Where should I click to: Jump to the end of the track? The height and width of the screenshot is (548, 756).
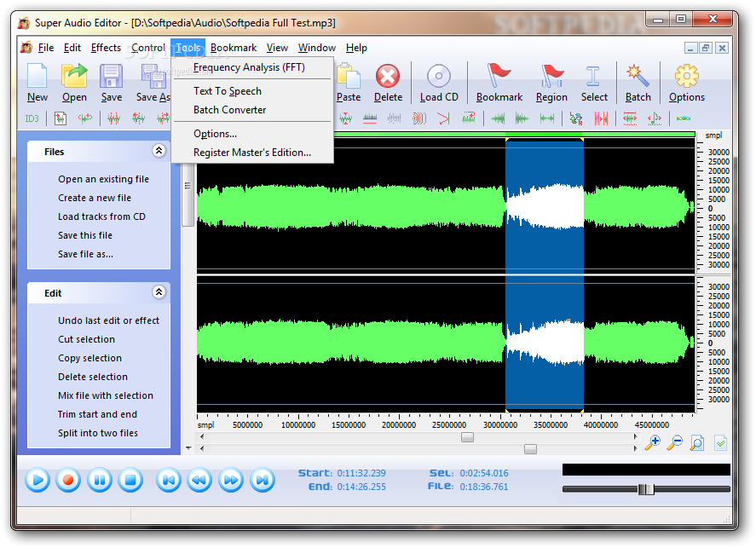(x=263, y=480)
